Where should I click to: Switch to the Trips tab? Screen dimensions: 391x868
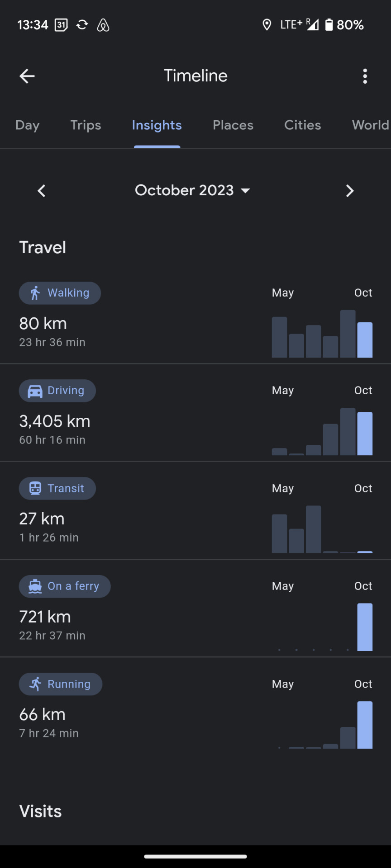coord(86,125)
